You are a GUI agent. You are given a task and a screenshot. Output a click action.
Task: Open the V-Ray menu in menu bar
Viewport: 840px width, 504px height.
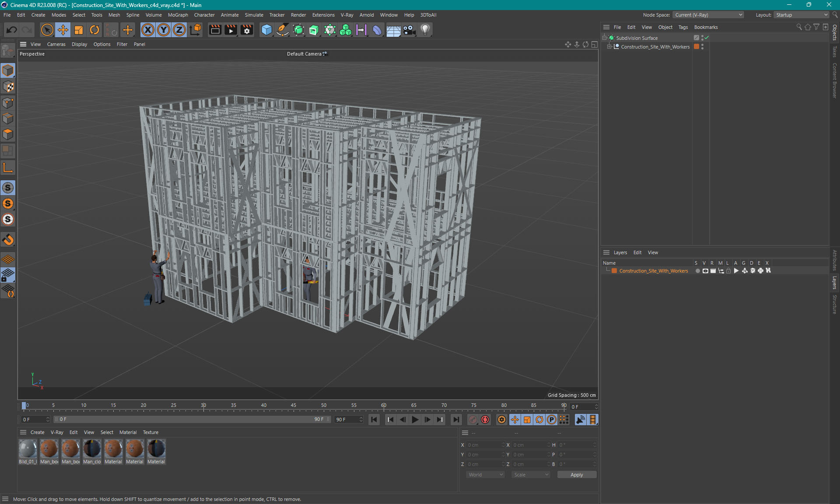point(346,15)
